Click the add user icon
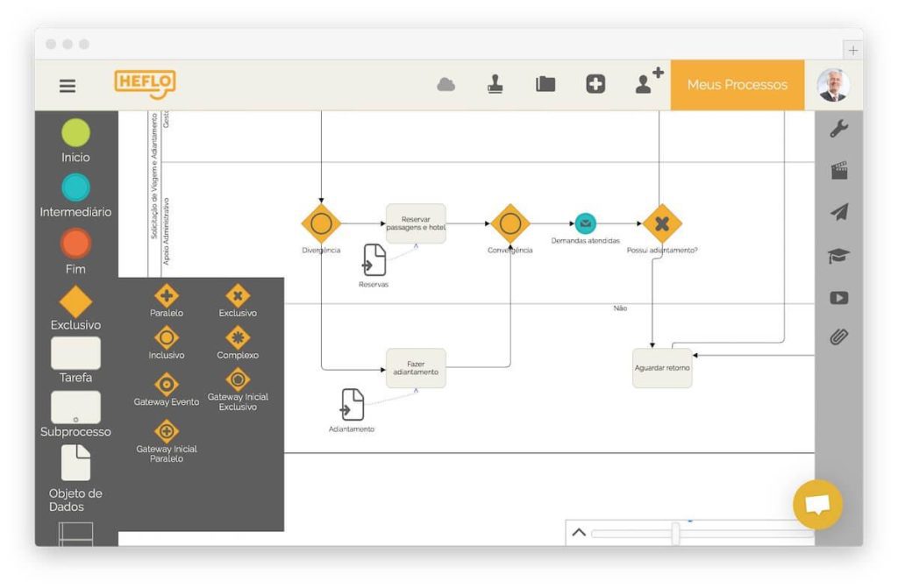This screenshot has height=588, width=898. coord(649,81)
